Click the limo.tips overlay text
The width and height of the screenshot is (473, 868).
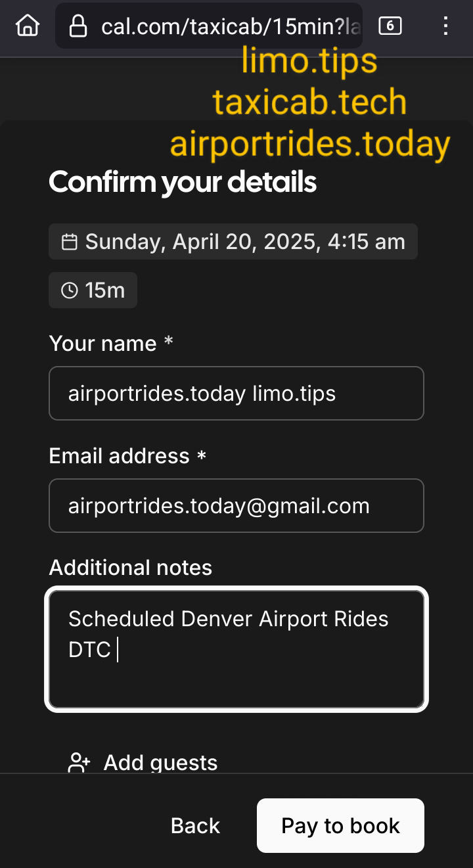(309, 61)
